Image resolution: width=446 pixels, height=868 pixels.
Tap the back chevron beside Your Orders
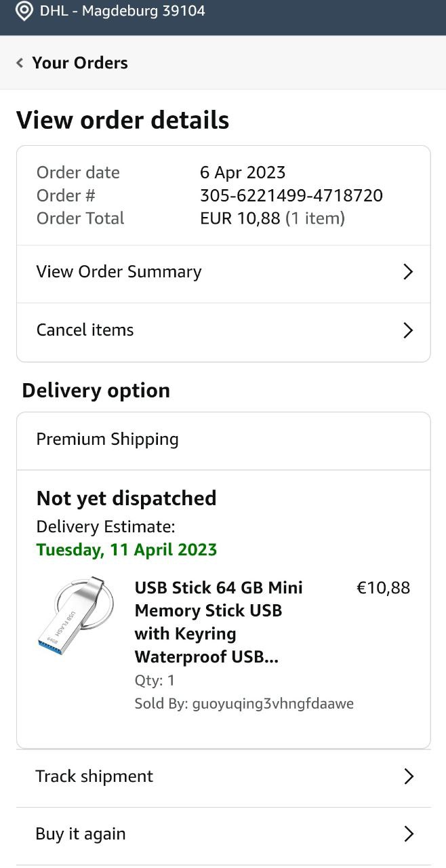click(20, 63)
